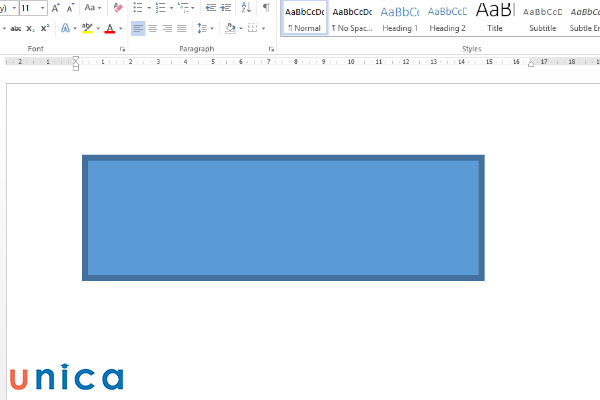Click the Increase Font Size icon
The image size is (600, 400).
[x=58, y=8]
